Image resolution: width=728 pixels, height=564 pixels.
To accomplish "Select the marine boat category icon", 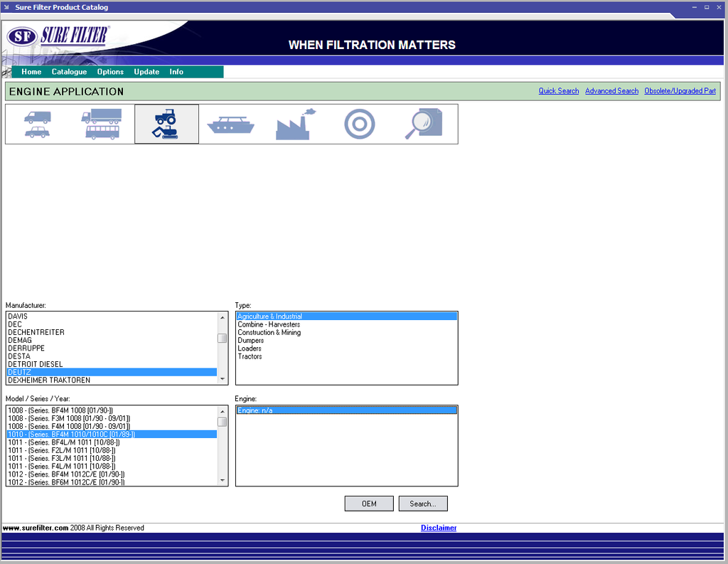I will (231, 125).
